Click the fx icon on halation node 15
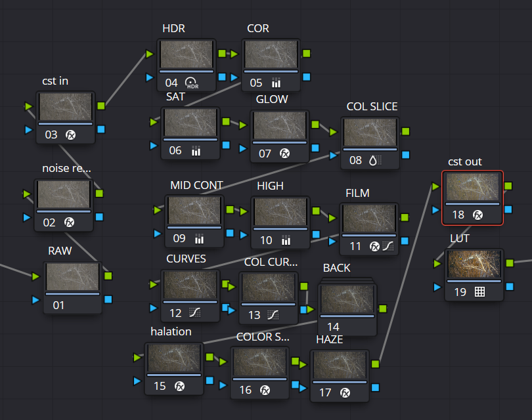The height and width of the screenshot is (420, 532). [x=179, y=386]
